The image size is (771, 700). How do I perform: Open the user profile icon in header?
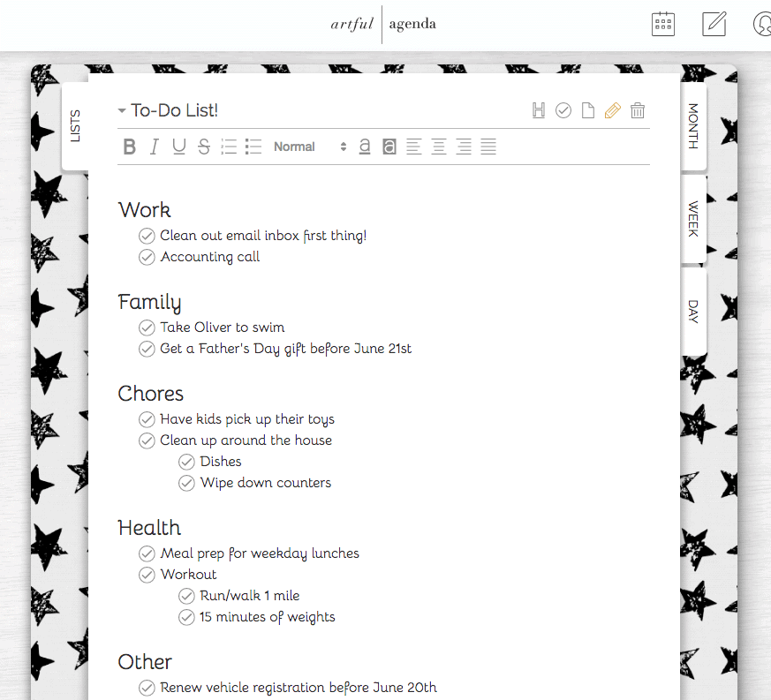tap(762, 24)
